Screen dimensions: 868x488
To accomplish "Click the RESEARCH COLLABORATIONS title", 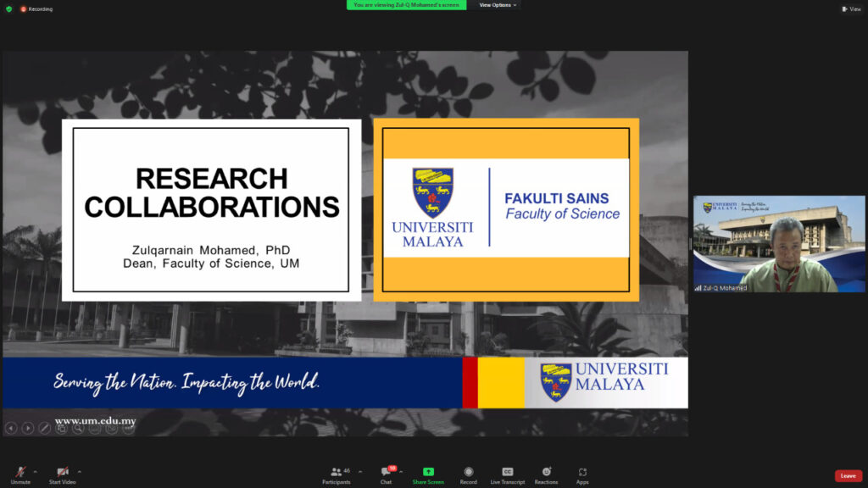I will [211, 193].
